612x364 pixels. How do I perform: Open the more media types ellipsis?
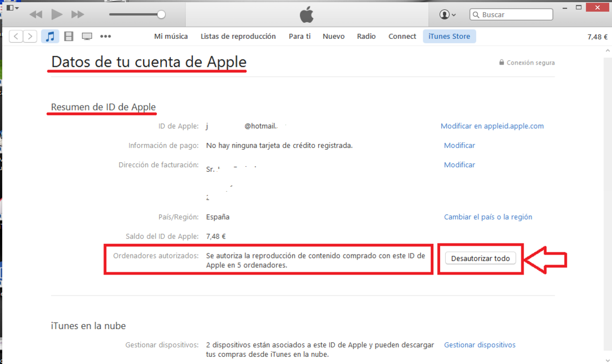(x=105, y=36)
